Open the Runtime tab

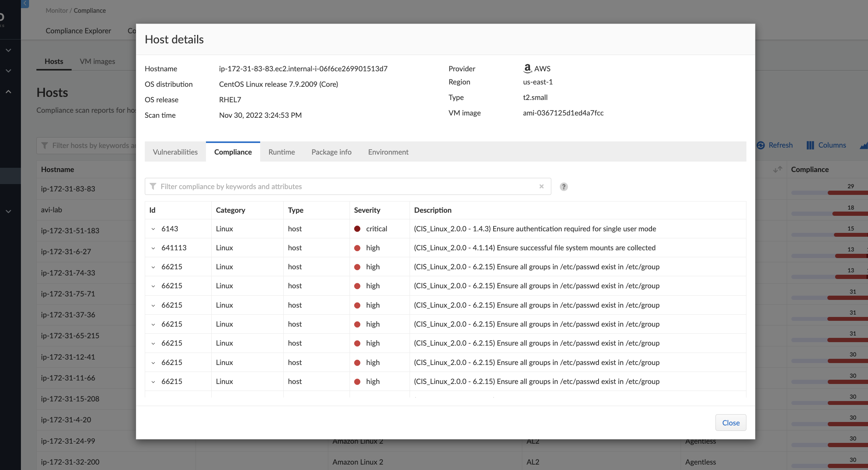tap(281, 152)
